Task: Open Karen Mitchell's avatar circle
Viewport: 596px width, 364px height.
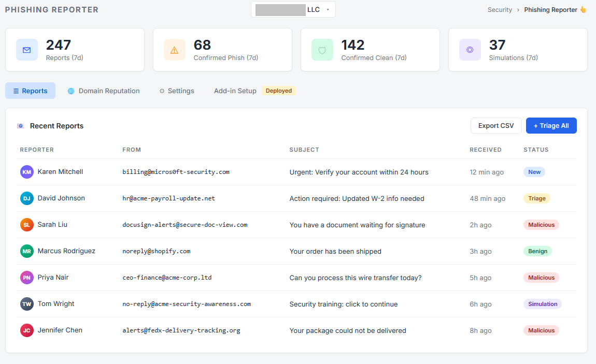Action: point(26,171)
